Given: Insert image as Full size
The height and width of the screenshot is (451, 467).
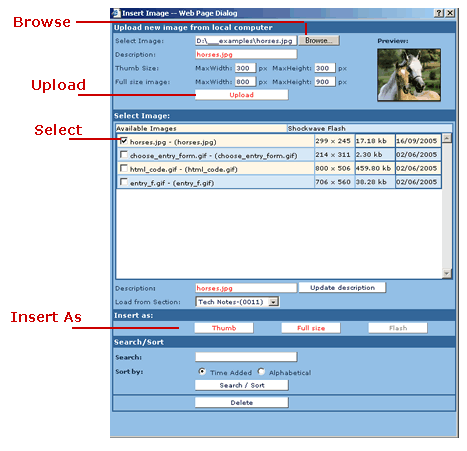Looking at the screenshot, I should [x=311, y=328].
